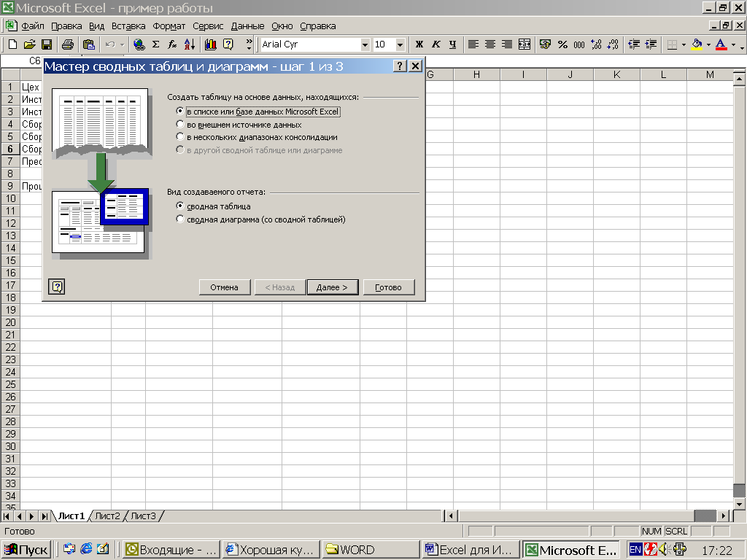Go to the last sheet tab arrow
Viewport: 747px width, 560px height.
44,516
